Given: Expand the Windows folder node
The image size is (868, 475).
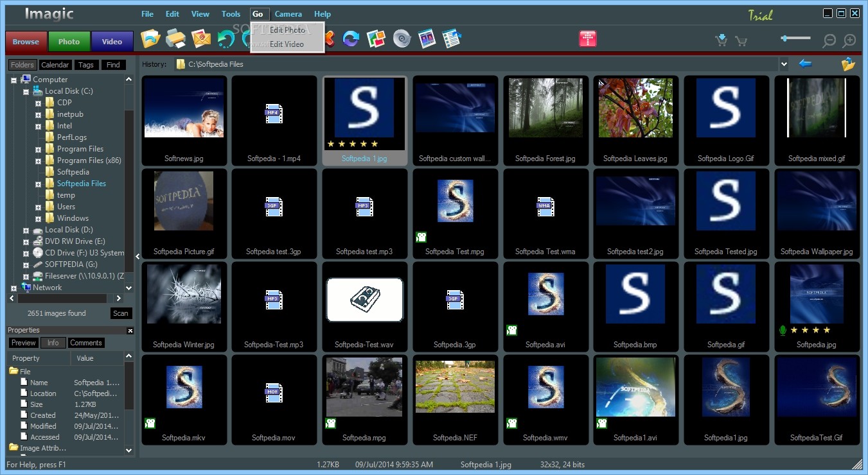Looking at the screenshot, I should point(38,218).
